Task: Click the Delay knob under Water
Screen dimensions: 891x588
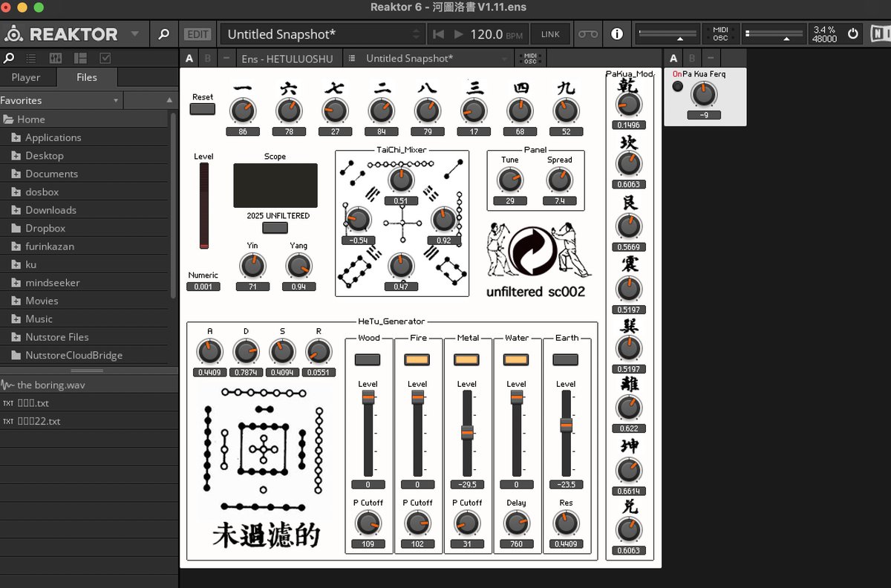Action: point(516,523)
